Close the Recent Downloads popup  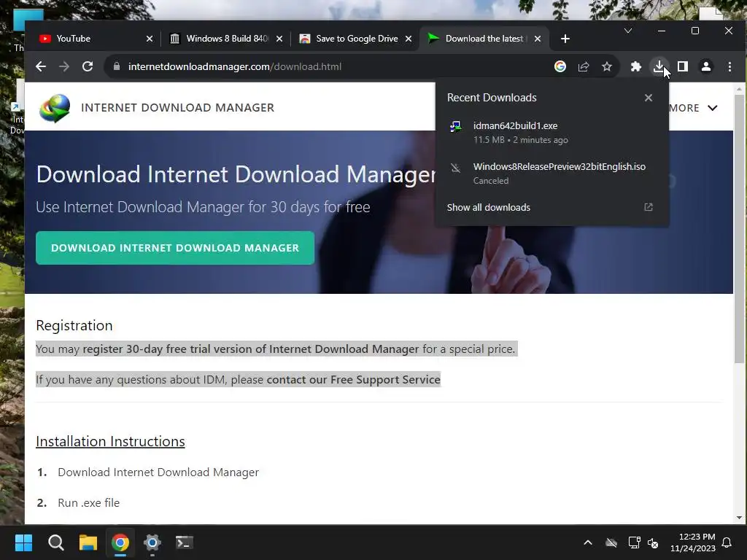click(649, 98)
